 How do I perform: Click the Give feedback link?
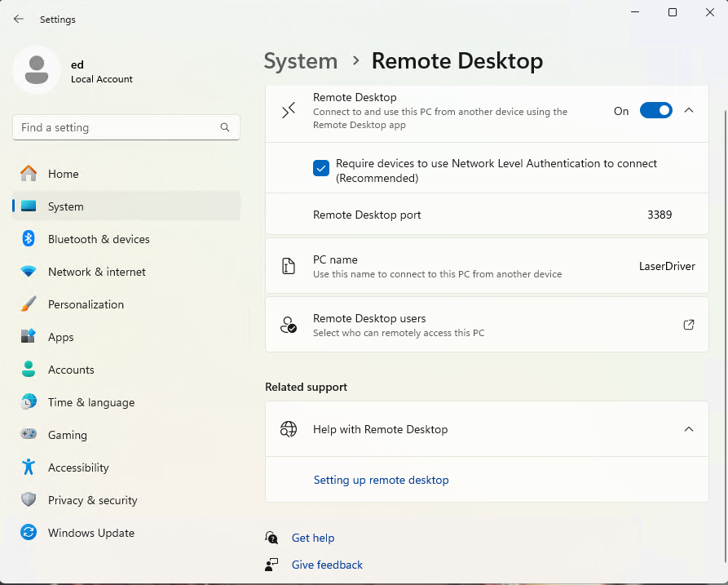click(x=326, y=565)
